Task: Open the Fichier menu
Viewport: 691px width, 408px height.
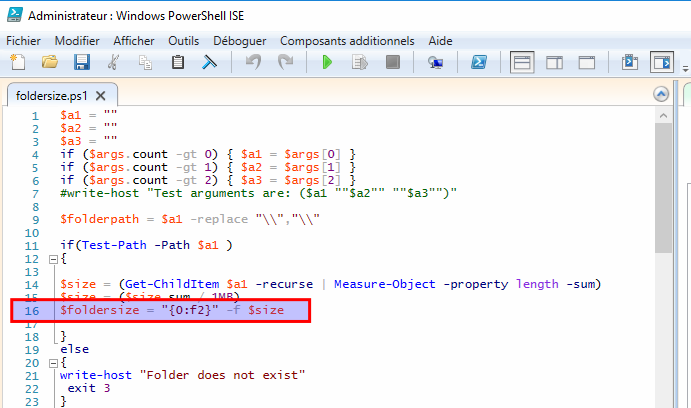Action: point(25,40)
